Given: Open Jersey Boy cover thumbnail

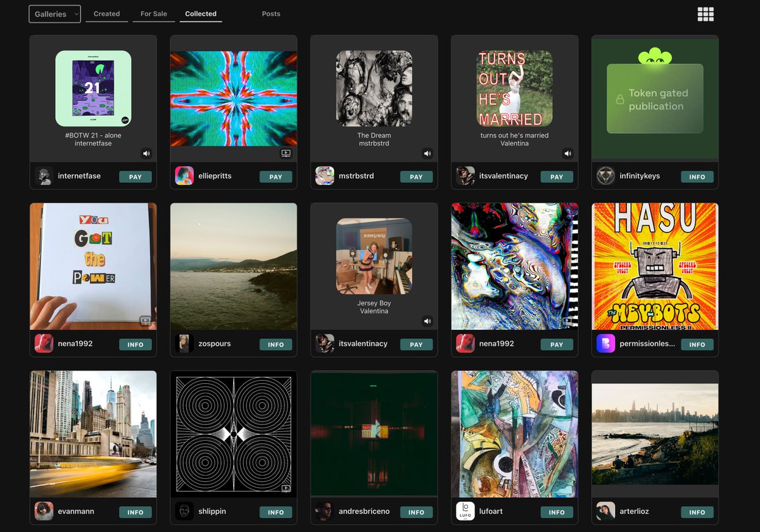Looking at the screenshot, I should 374,256.
